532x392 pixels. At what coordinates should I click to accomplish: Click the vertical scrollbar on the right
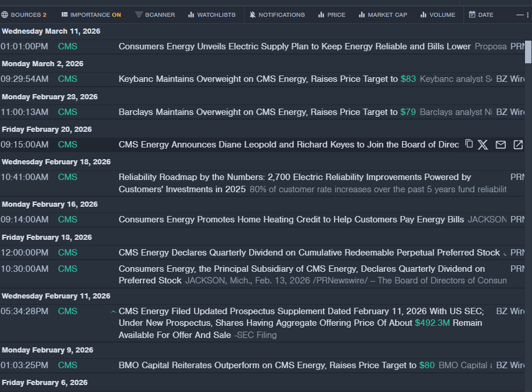point(527,52)
